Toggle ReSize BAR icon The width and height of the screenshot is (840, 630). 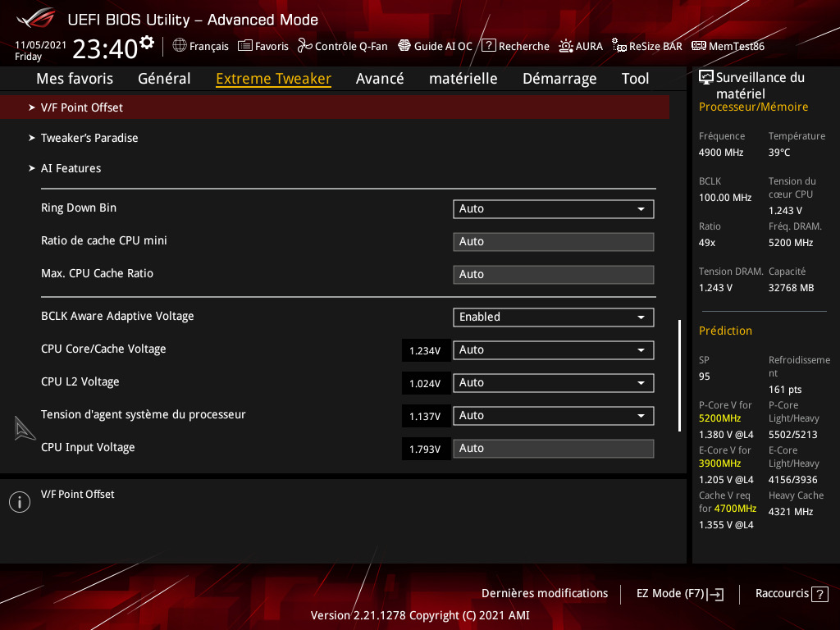(619, 46)
